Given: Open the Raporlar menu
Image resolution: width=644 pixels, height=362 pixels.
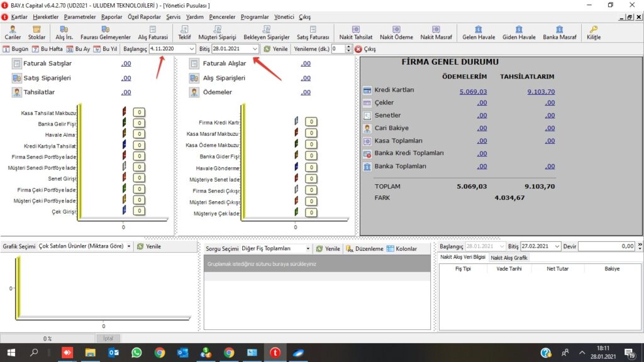Looking at the screenshot, I should (x=112, y=17).
